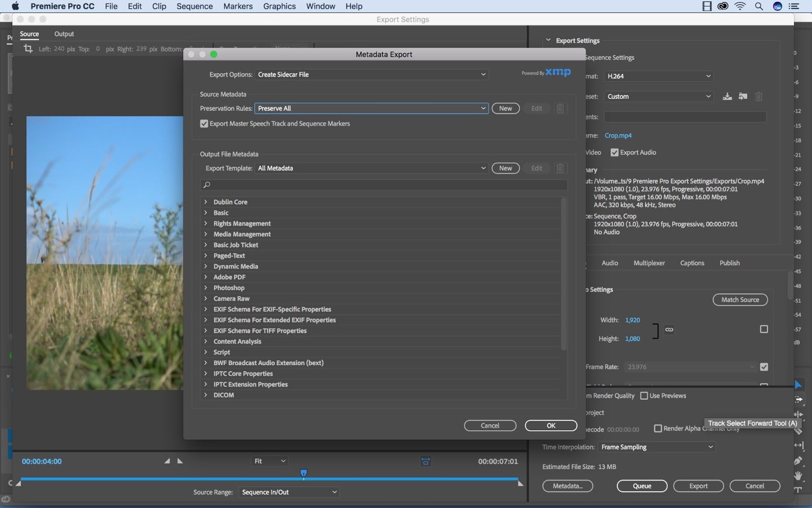Click the Metadata... button
The width and height of the screenshot is (812, 508).
point(567,486)
